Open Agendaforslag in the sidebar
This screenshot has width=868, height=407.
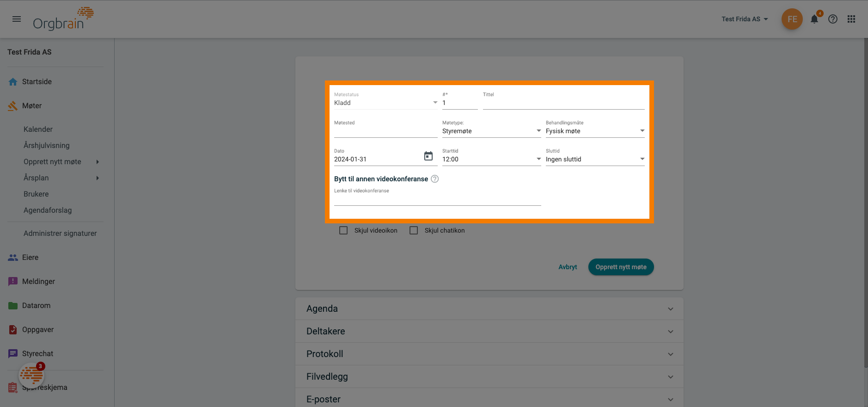[48, 210]
